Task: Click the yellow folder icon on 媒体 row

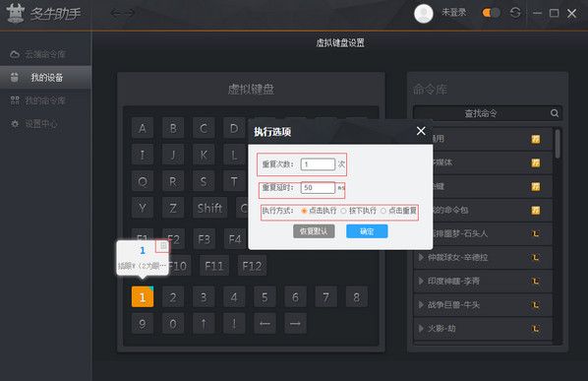Action: tap(535, 162)
